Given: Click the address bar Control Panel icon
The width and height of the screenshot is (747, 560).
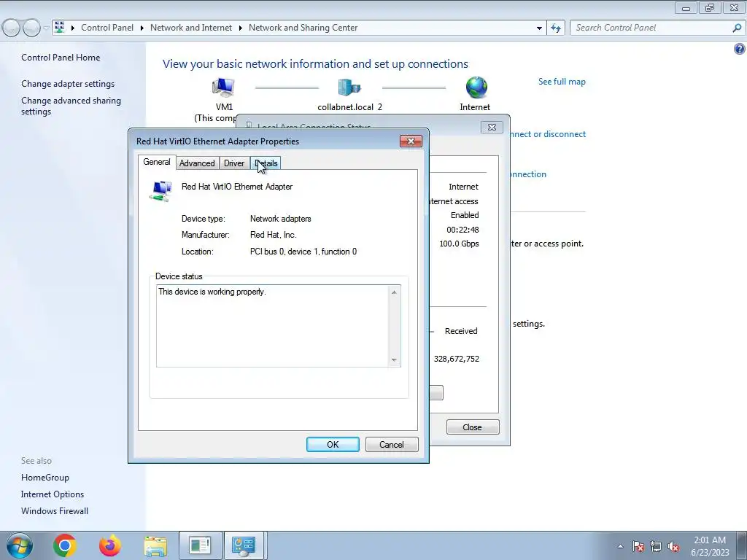Looking at the screenshot, I should click(x=60, y=27).
